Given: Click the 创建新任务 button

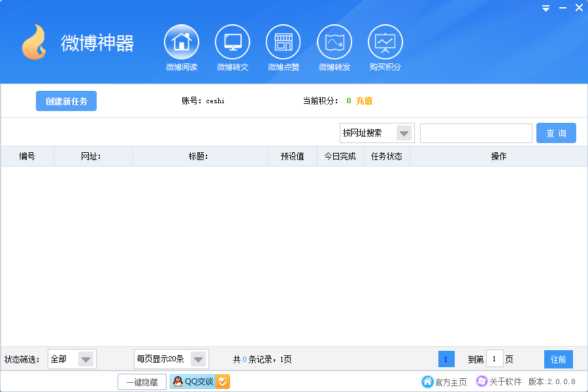Looking at the screenshot, I should click(x=66, y=101).
